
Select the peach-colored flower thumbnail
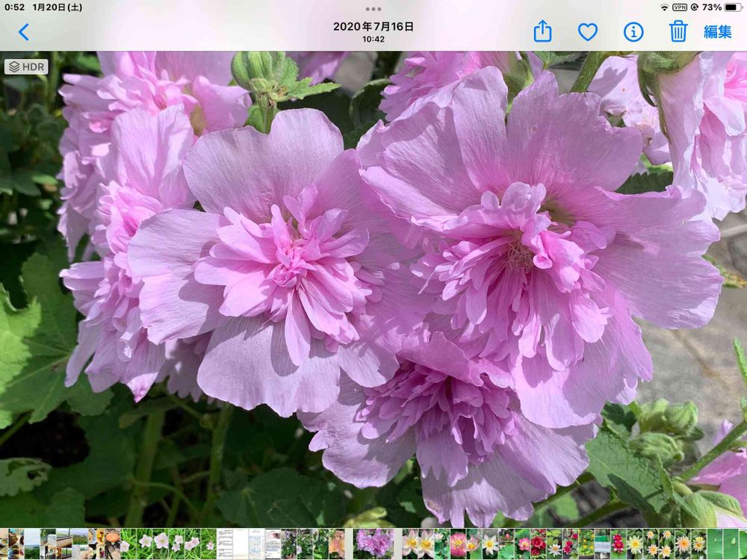tap(338, 543)
